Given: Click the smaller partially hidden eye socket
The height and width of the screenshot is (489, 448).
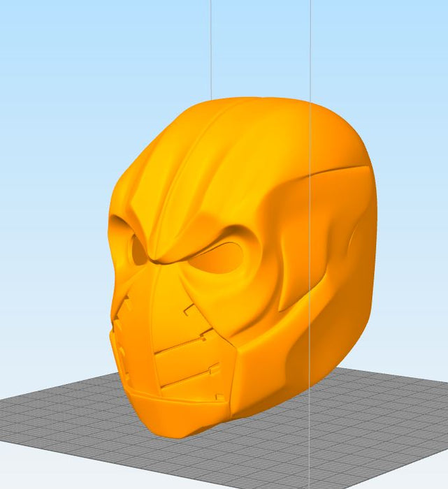Looking at the screenshot, I should (138, 251).
